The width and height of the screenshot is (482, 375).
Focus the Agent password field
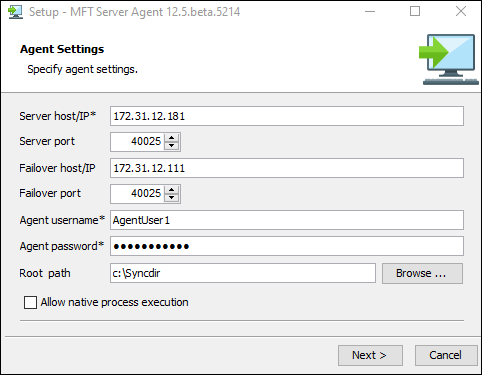[x=287, y=246]
